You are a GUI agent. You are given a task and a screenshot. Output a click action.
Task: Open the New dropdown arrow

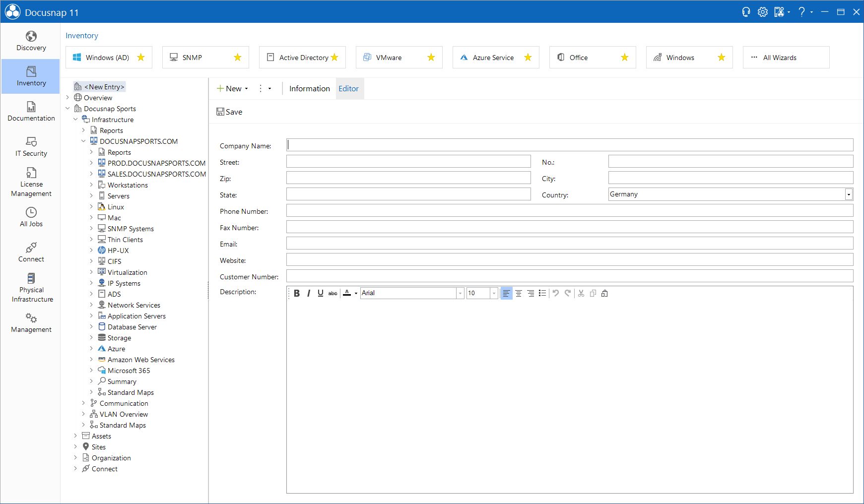click(247, 89)
